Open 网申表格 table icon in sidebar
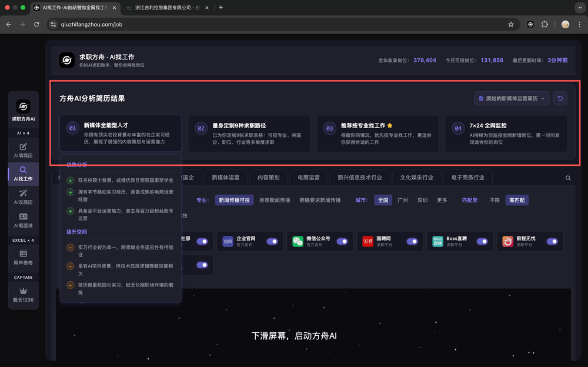Image resolution: width=588 pixels, height=367 pixels. click(x=23, y=257)
